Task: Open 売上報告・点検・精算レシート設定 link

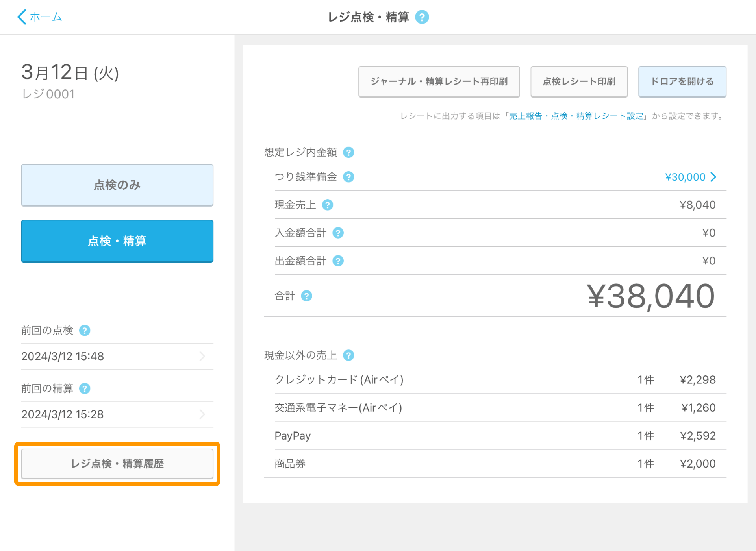Action: tap(576, 116)
